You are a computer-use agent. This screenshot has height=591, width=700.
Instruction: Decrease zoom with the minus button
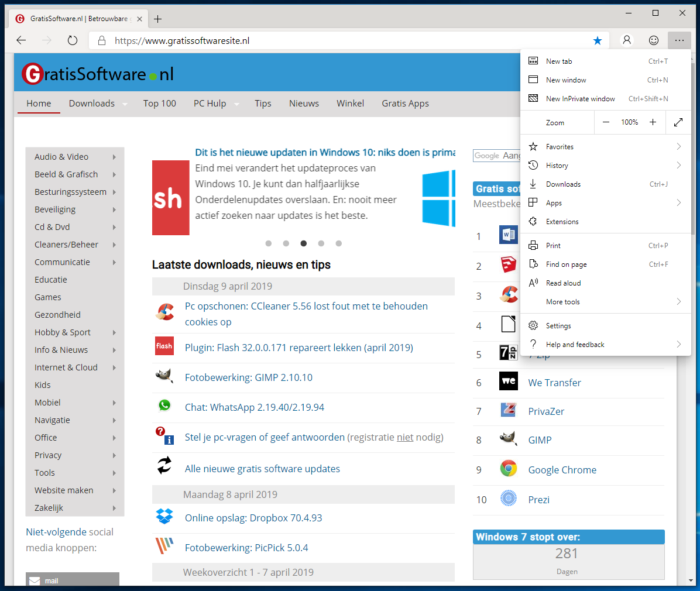click(606, 122)
